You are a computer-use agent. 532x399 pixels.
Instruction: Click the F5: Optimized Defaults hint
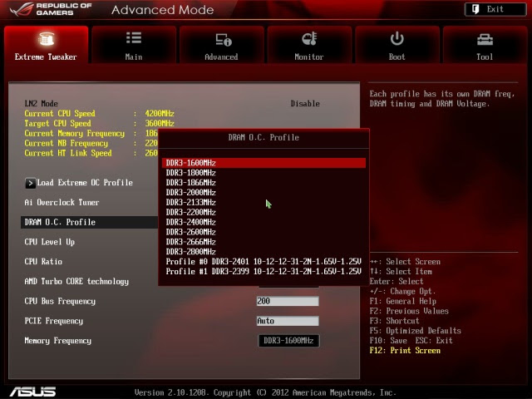[x=416, y=331]
